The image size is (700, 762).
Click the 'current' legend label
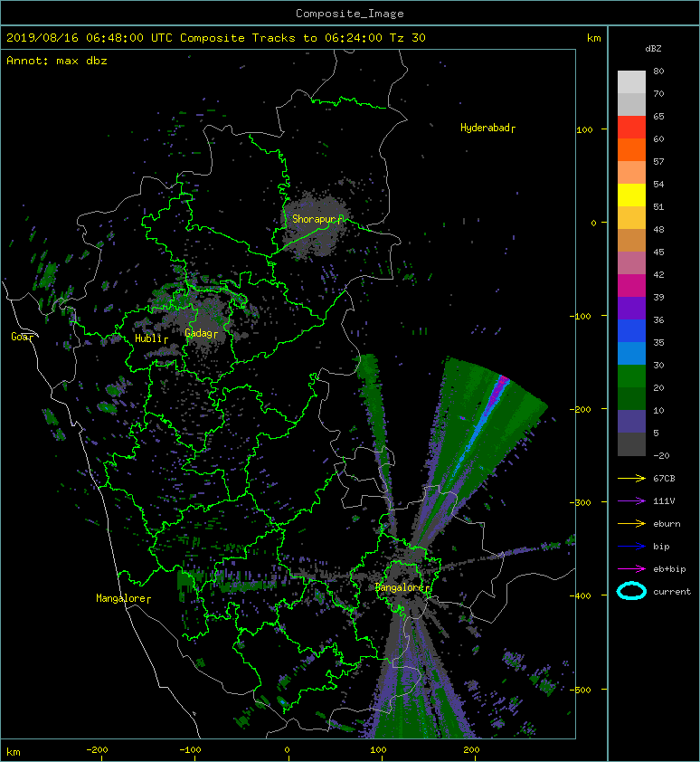pos(672,592)
